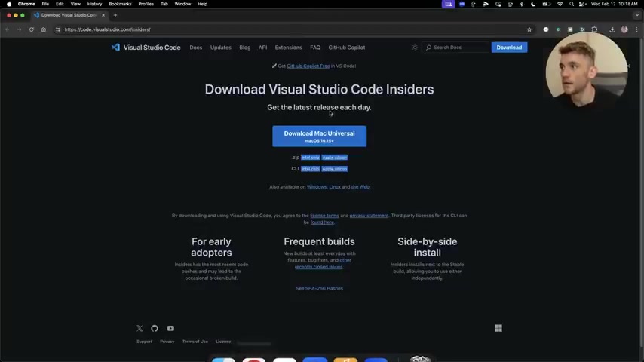Open the Terms of Use footer link
Viewport: 644px width, 362px height.
pos(195,342)
